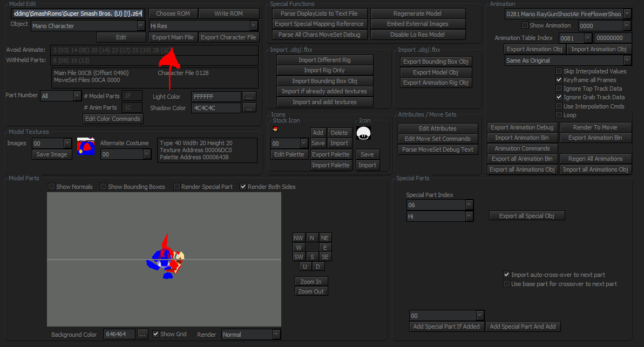
Task: Uncheck Keyframe all Frames
Action: [x=559, y=80]
